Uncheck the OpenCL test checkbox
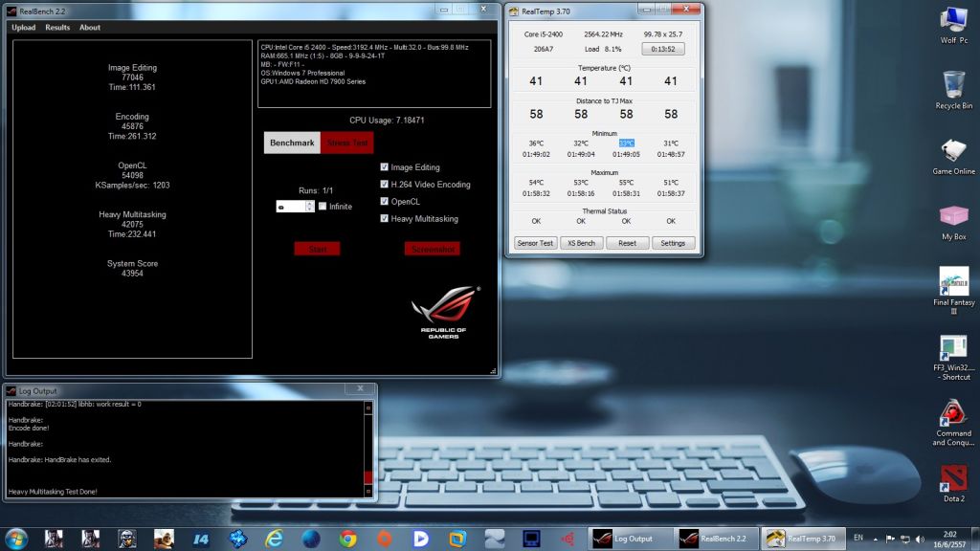 385,201
